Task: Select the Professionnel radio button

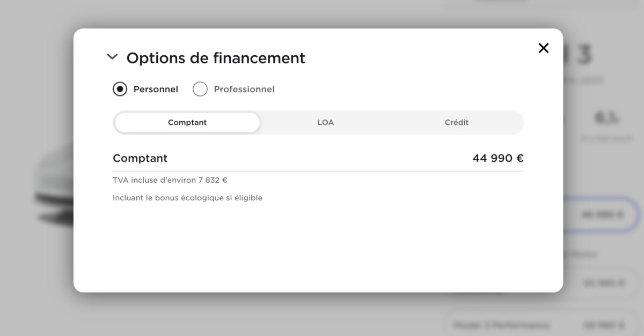Action: [200, 89]
